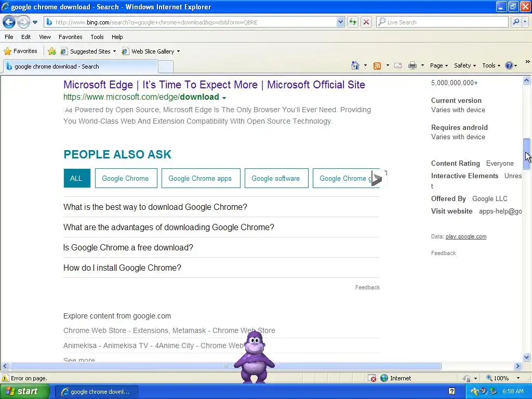The height and width of the screenshot is (399, 532).
Task: Open the play.google.com data link
Action: coord(466,236)
